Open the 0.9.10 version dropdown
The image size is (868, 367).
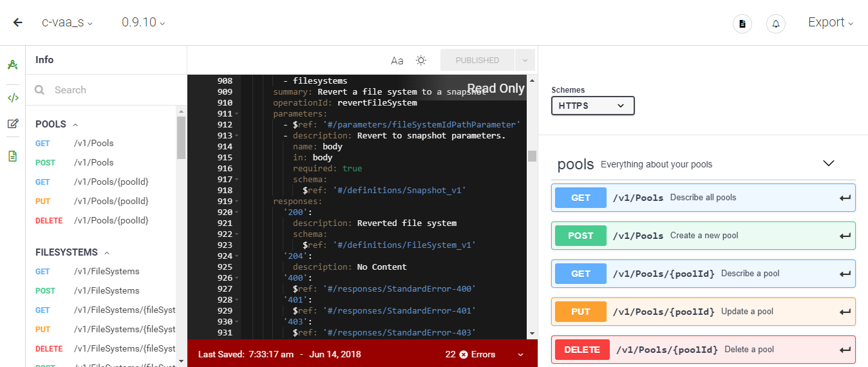[x=143, y=23]
